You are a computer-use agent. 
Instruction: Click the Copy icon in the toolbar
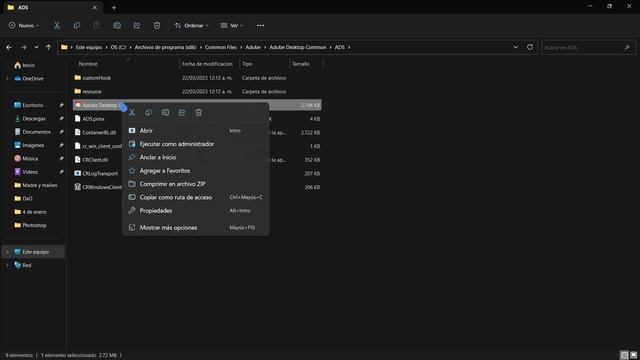77,25
